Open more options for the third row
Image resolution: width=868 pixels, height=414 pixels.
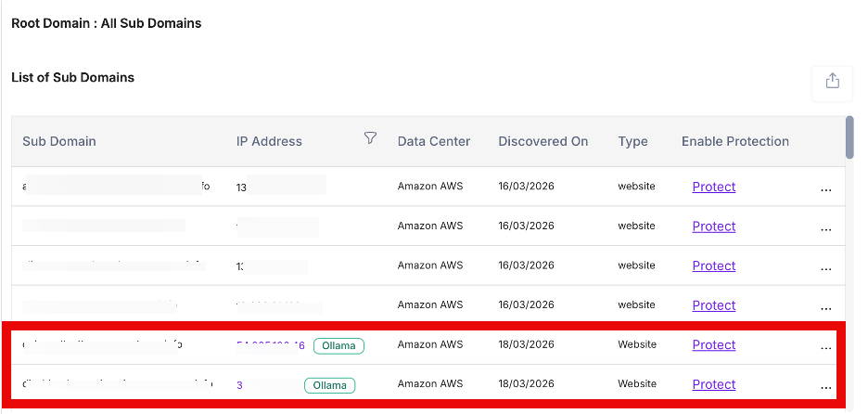[x=825, y=268]
